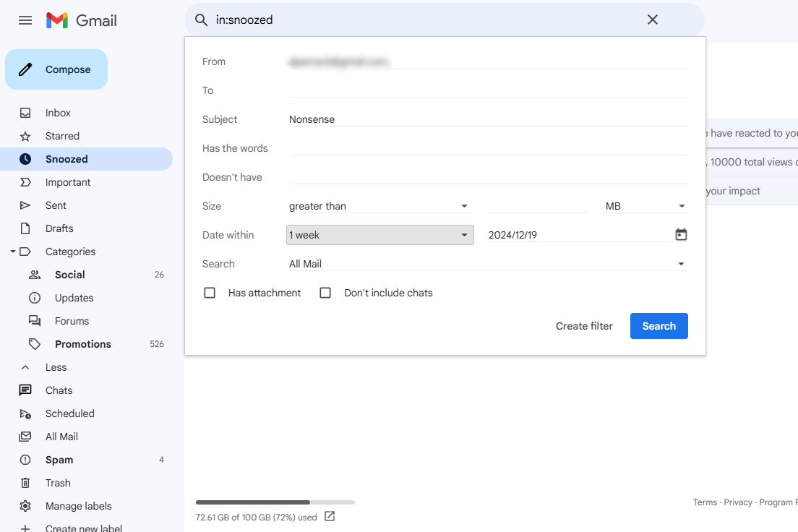
Task: Open the calendar date picker icon
Action: tap(680, 234)
